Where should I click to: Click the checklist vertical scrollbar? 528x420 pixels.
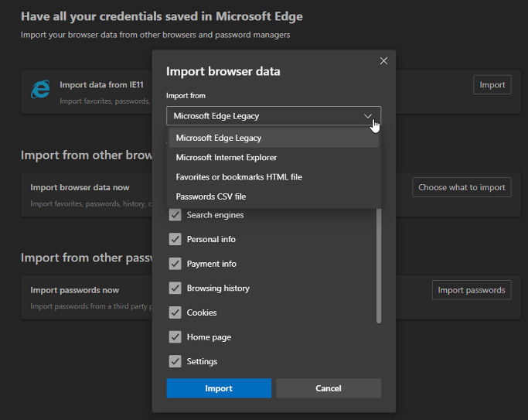(379, 267)
